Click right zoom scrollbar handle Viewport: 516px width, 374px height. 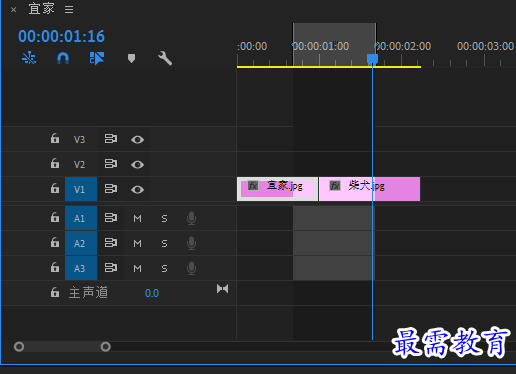tap(106, 347)
